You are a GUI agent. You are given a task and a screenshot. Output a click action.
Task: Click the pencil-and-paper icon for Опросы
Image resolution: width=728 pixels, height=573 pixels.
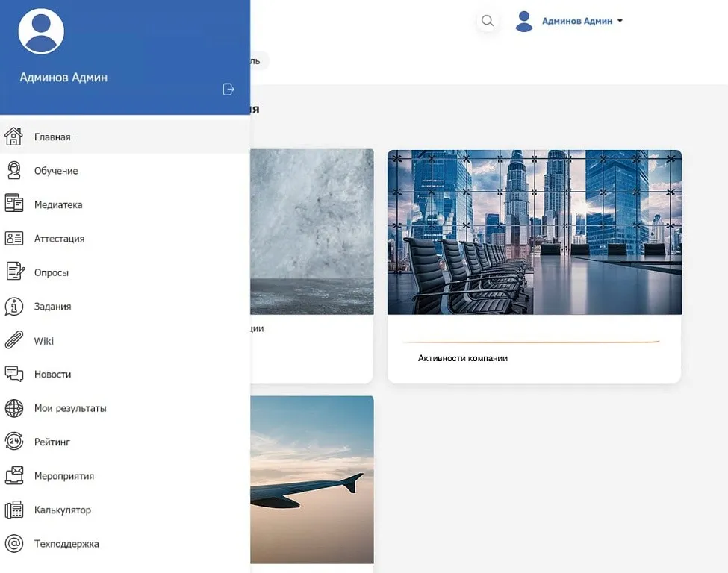(x=13, y=272)
